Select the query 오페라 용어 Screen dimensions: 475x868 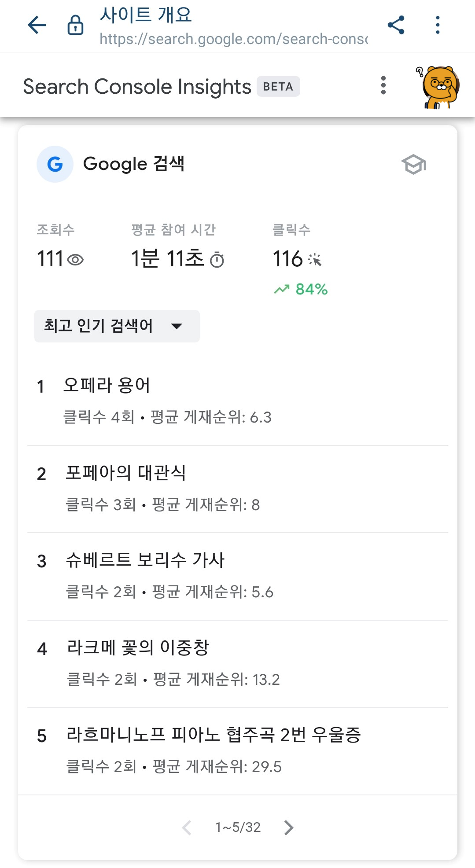pyautogui.click(x=108, y=385)
